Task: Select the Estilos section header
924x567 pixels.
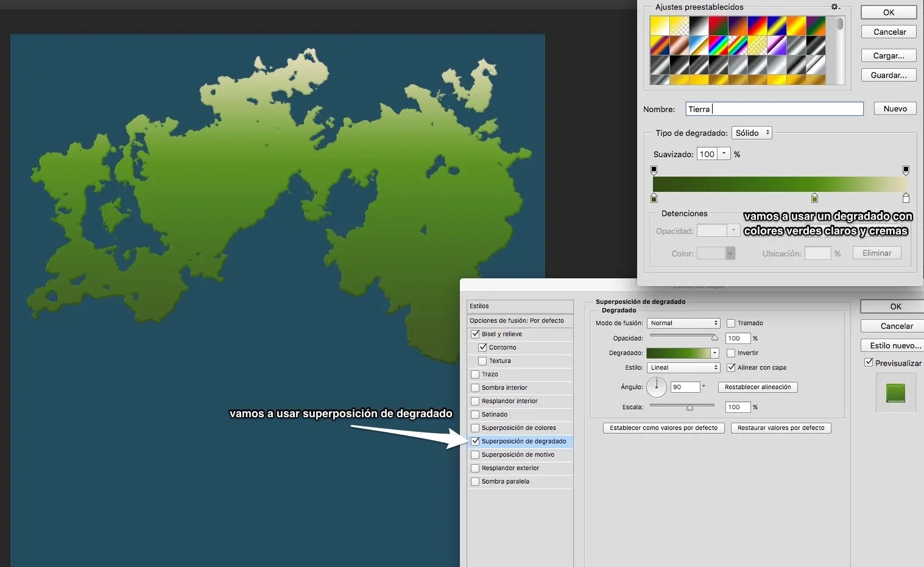Action: (x=520, y=306)
